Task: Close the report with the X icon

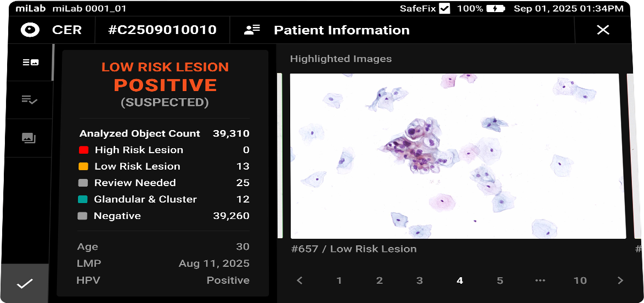Action: coord(603,30)
